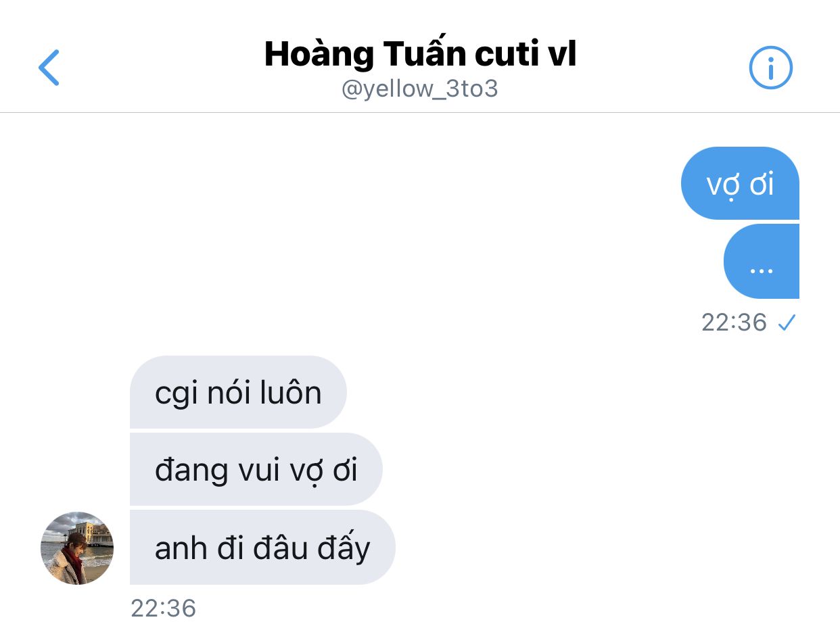Select the "anh đi đâu đấy" received message
The width and height of the screenshot is (840, 626).
262,547
